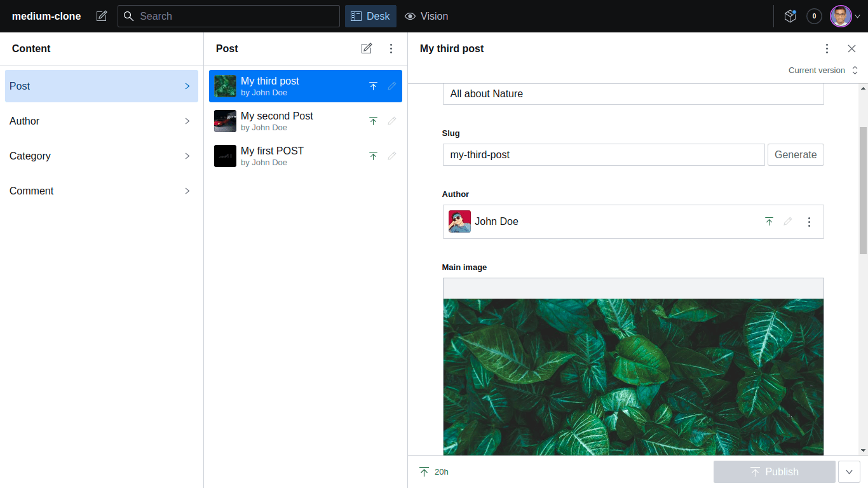Open the user avatar account menu
Image resolution: width=868 pixels, height=488 pixels.
coord(844,16)
